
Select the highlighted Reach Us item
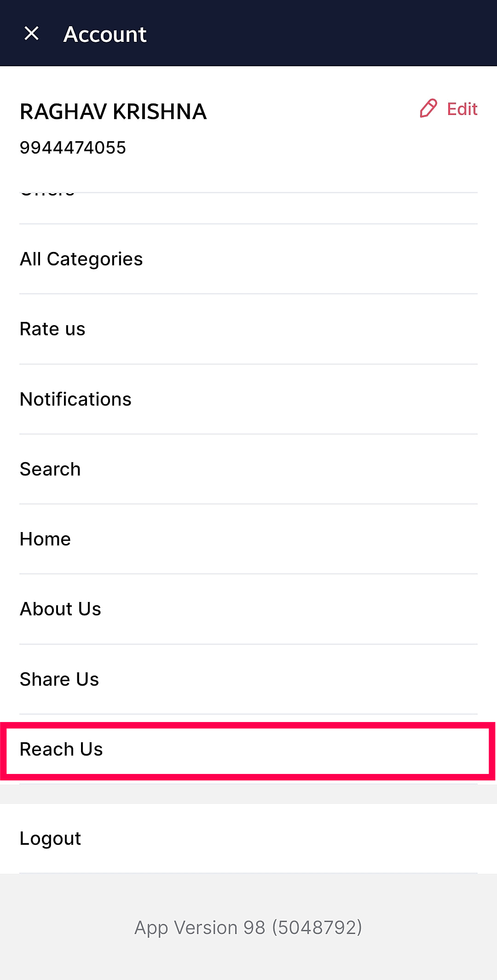[x=61, y=750]
